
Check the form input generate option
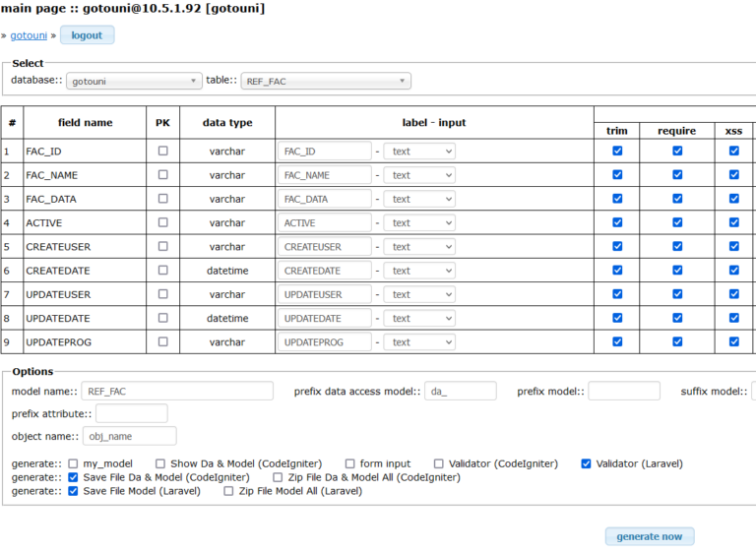(349, 463)
